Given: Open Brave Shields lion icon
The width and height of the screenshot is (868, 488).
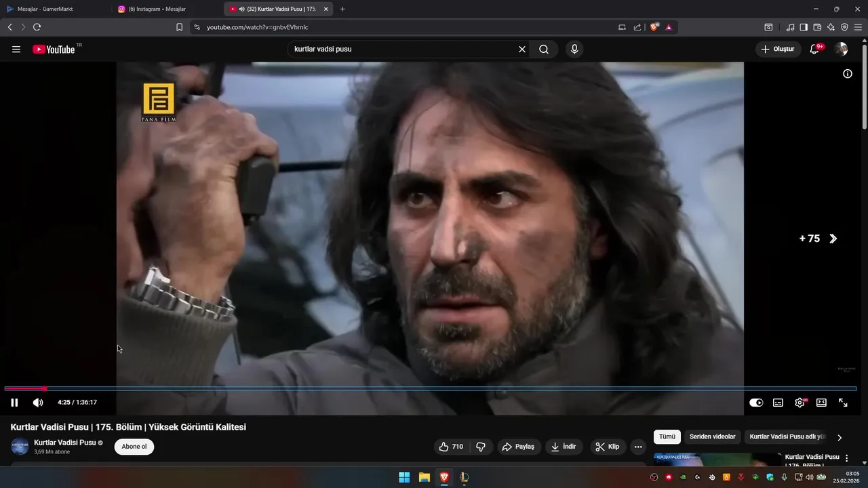Looking at the screenshot, I should [654, 27].
